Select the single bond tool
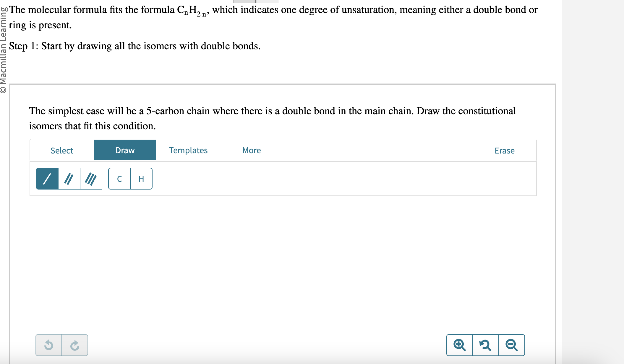This screenshot has height=364, width=624. pos(47,178)
